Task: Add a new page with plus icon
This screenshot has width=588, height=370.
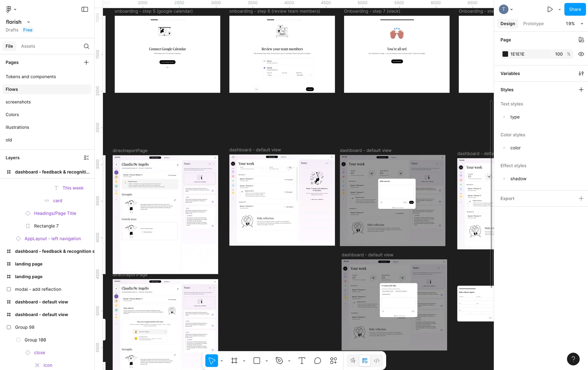Action: tap(86, 62)
